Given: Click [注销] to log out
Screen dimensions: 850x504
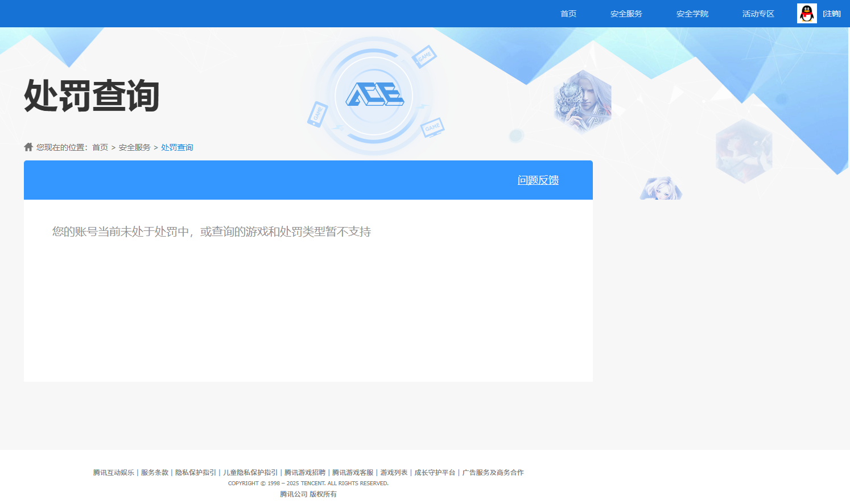Looking at the screenshot, I should (831, 13).
